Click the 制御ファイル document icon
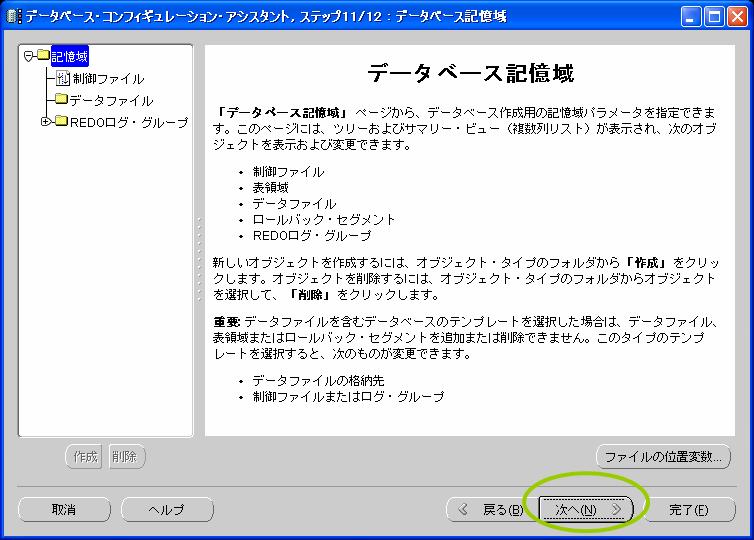 tap(63, 78)
